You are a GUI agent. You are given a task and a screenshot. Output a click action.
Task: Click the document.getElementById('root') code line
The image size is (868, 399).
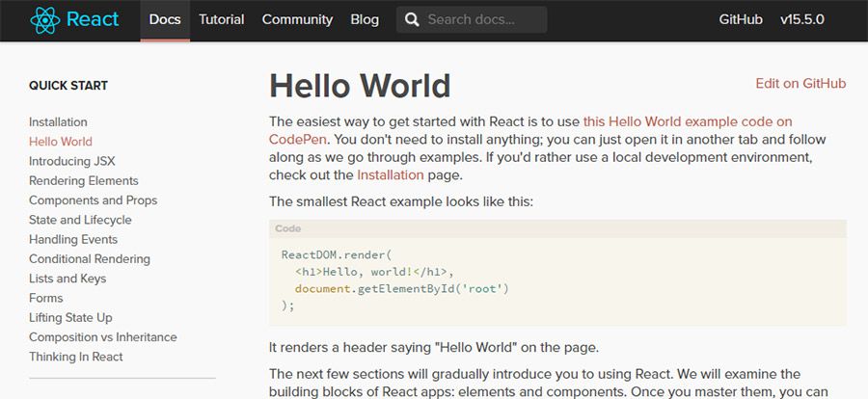click(402, 289)
